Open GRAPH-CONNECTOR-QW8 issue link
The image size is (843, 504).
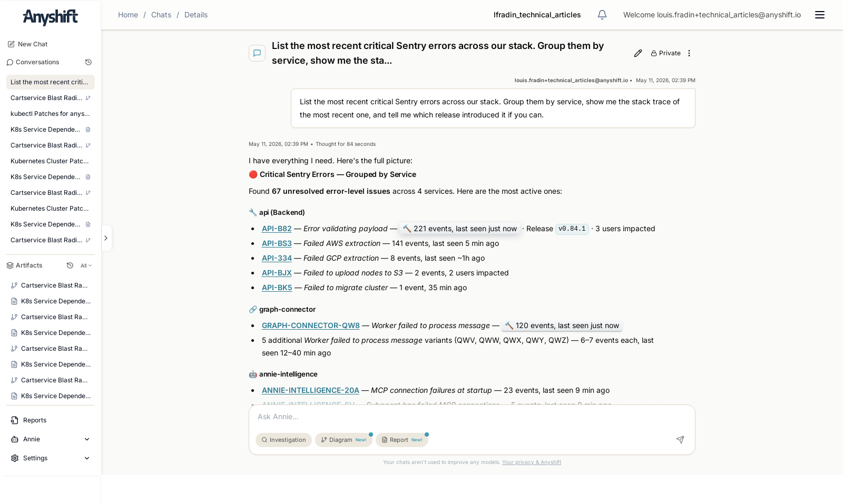tap(311, 325)
